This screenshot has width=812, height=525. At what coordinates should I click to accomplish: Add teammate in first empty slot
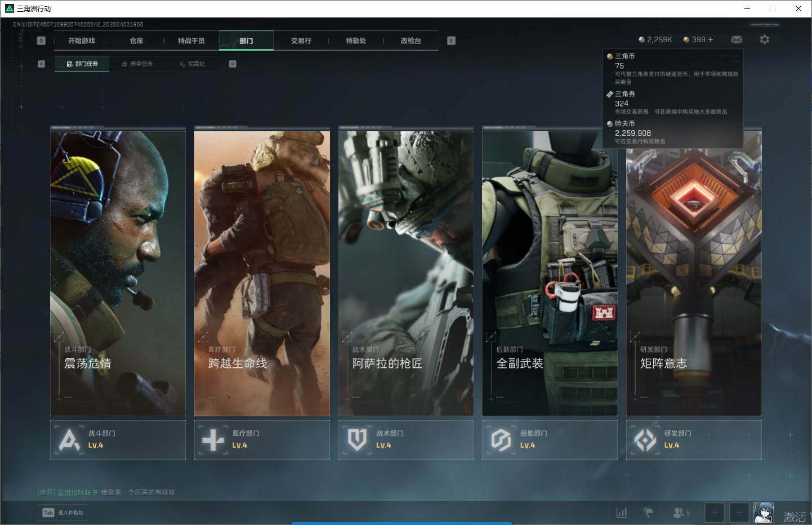click(714, 513)
